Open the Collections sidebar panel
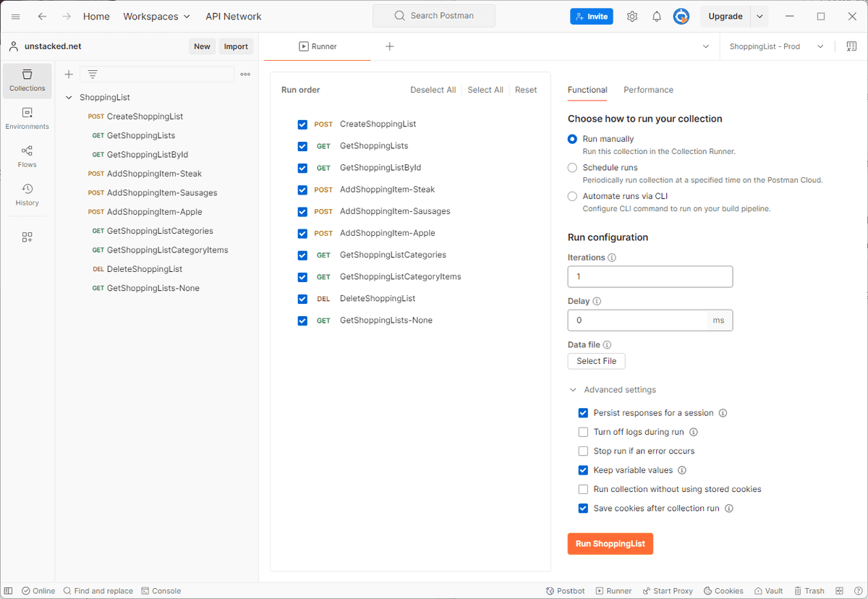Image resolution: width=868 pixels, height=599 pixels. tap(27, 81)
